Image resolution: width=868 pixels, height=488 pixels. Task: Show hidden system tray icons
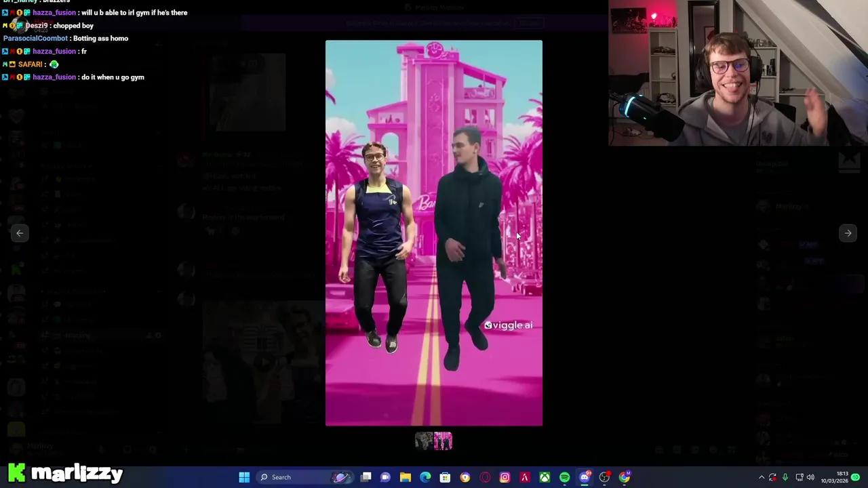coord(761,478)
